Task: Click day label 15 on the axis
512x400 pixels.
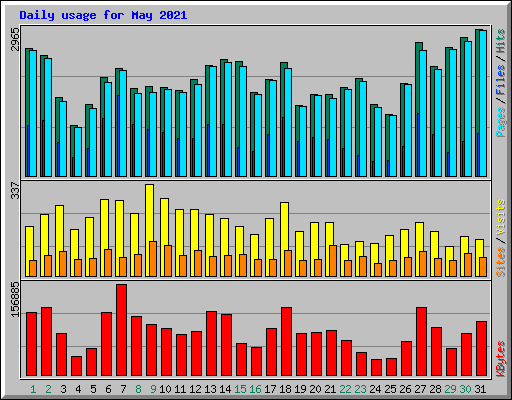Action: (x=240, y=389)
